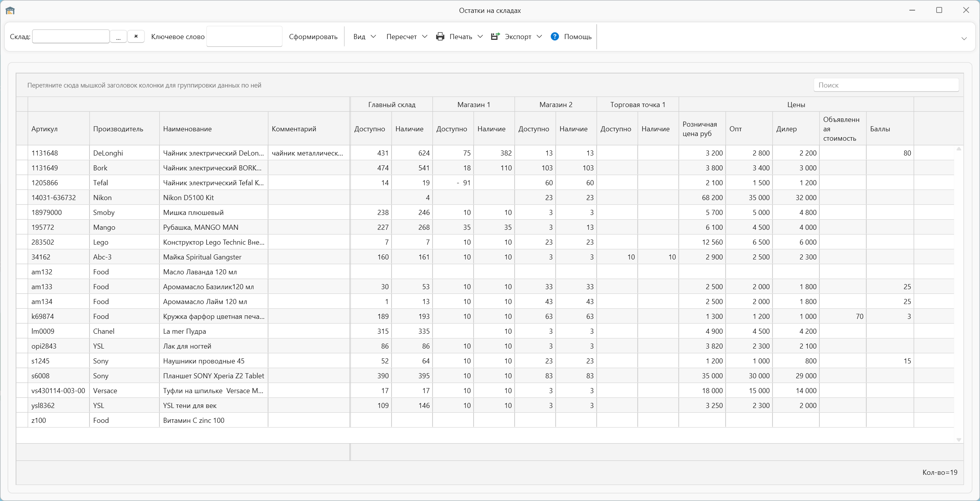980x501 pixels.
Task: Click the printer icon in toolbar
Action: [x=440, y=36]
